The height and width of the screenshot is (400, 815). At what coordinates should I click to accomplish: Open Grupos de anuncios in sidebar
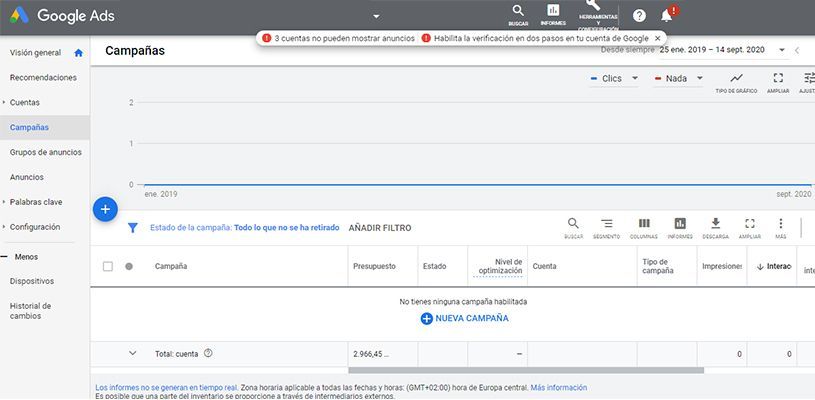point(46,152)
